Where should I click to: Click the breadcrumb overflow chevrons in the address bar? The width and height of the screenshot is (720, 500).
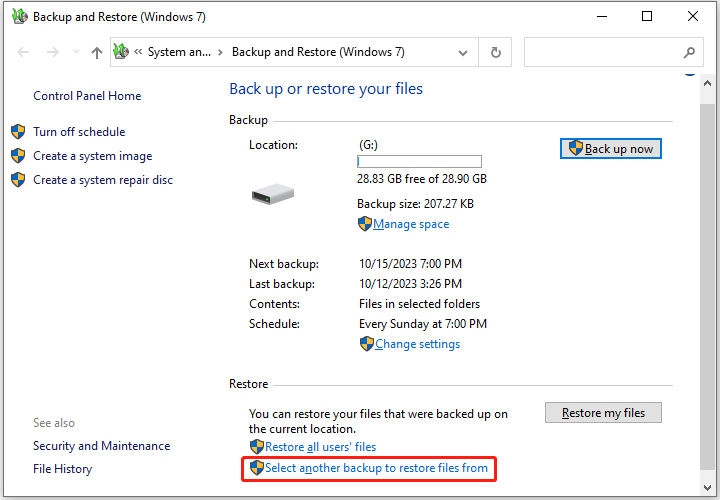coord(138,51)
